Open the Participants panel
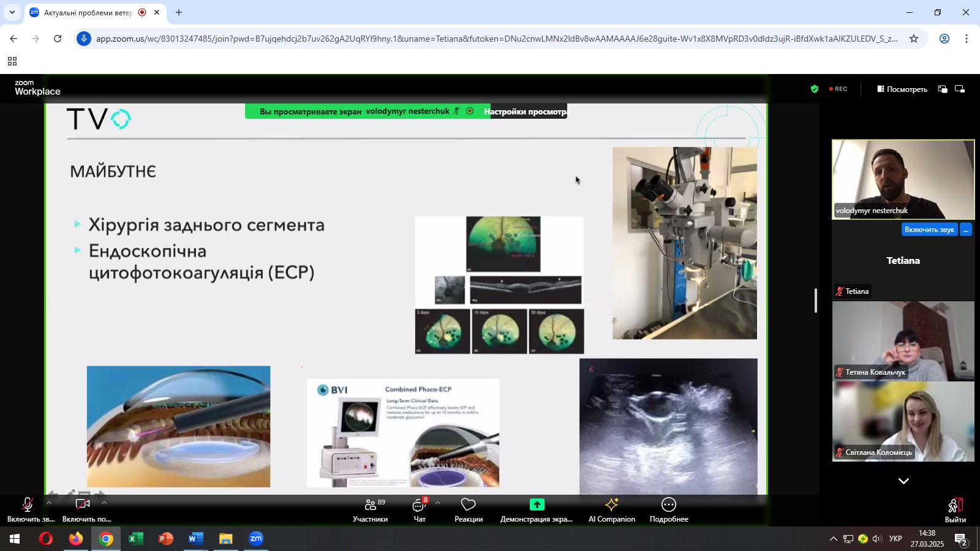 (x=370, y=509)
